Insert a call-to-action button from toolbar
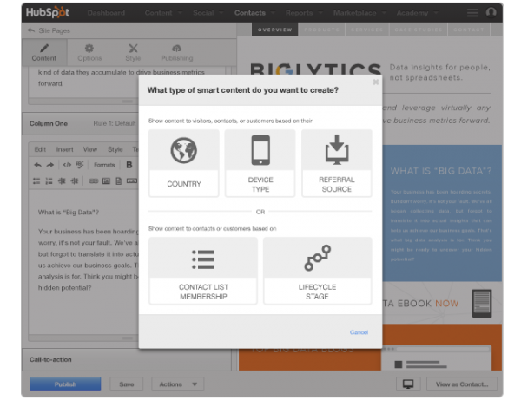521x420 pixels. pos(132,181)
